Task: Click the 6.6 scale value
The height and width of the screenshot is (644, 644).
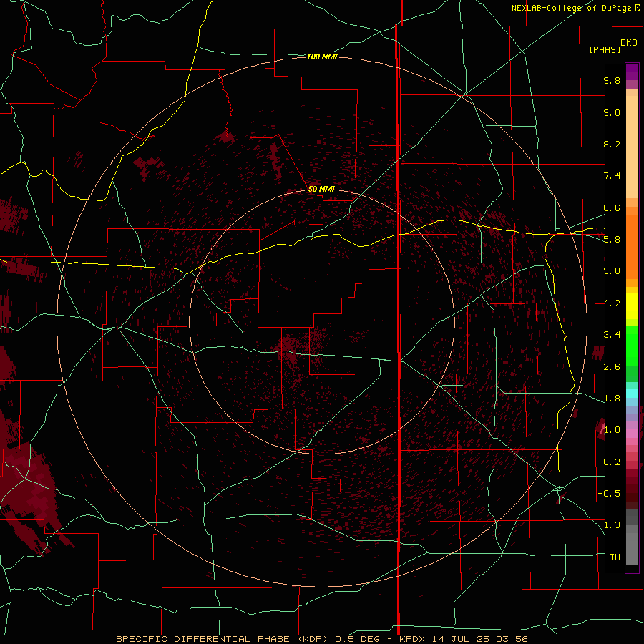Action: (x=612, y=208)
